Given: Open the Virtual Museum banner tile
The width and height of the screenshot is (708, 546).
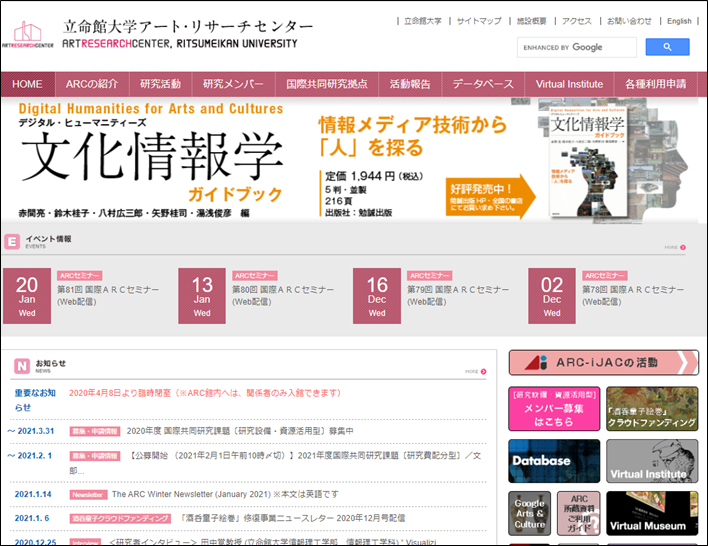Looking at the screenshot, I should pyautogui.click(x=652, y=513).
